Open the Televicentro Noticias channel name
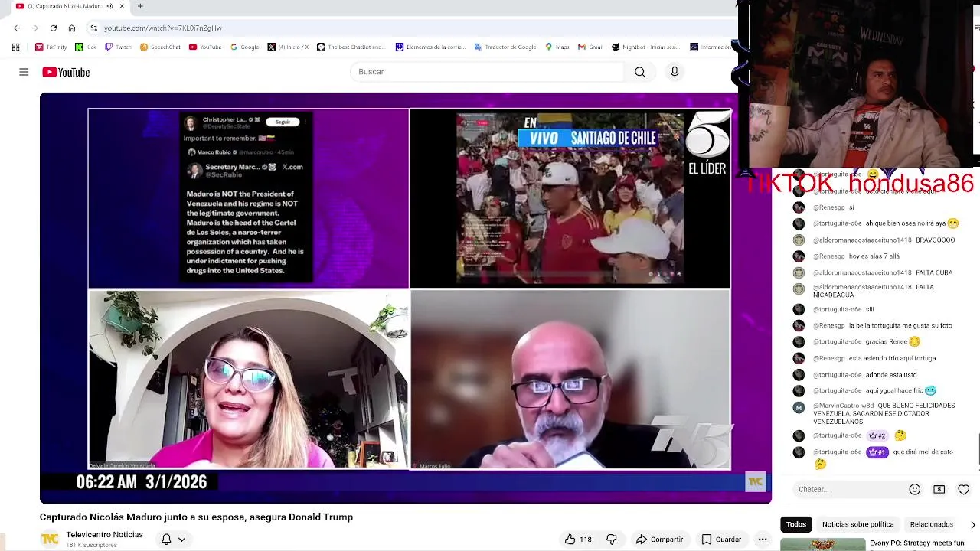Screen dimensions: 980x551 tap(104, 535)
